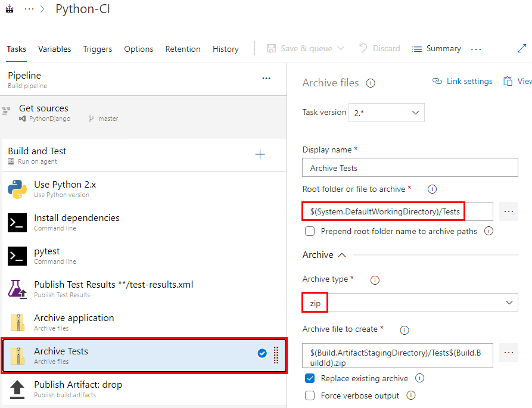Click the Save & queue button
532x408 pixels.
[x=300, y=48]
